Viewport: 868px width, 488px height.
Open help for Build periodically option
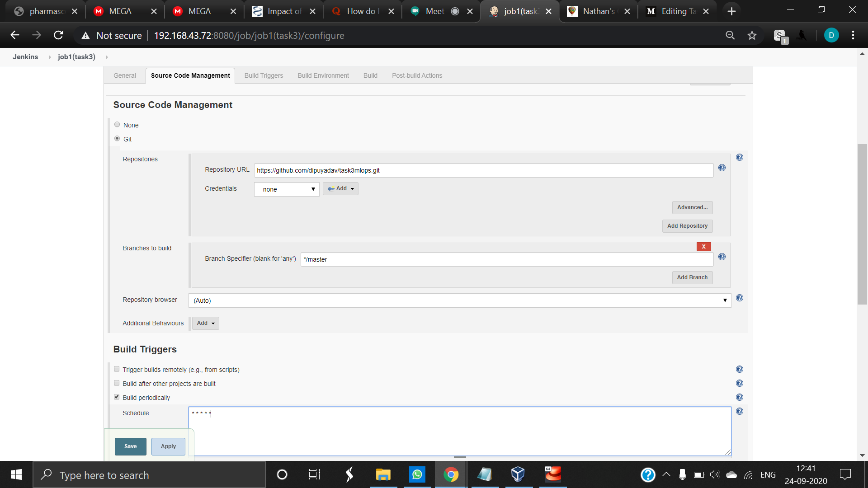point(739,398)
